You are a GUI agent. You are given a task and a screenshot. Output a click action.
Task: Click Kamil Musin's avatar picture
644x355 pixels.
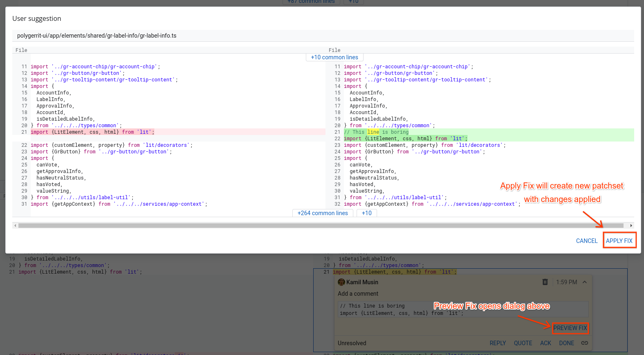coord(341,282)
